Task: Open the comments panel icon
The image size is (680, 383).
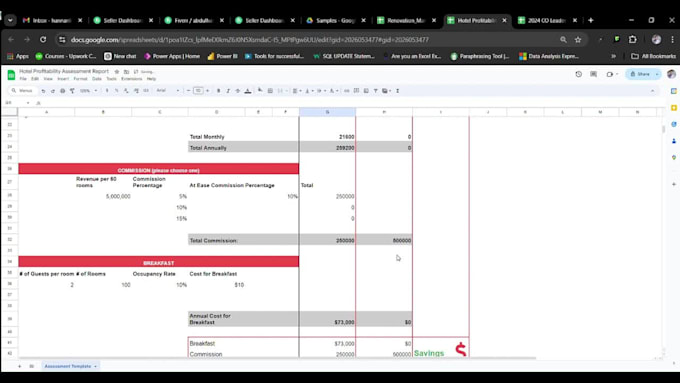Action: pyautogui.click(x=593, y=74)
